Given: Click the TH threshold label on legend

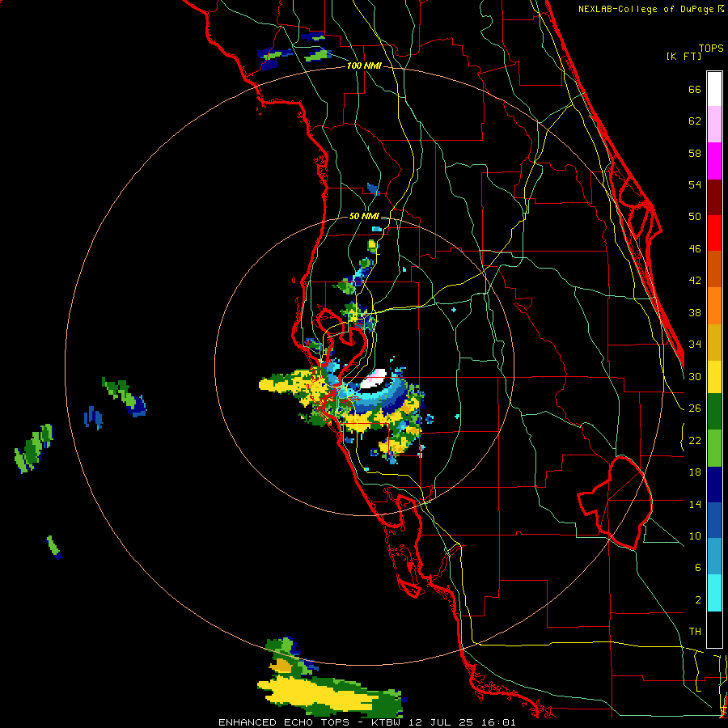Looking at the screenshot, I should coord(695,632).
